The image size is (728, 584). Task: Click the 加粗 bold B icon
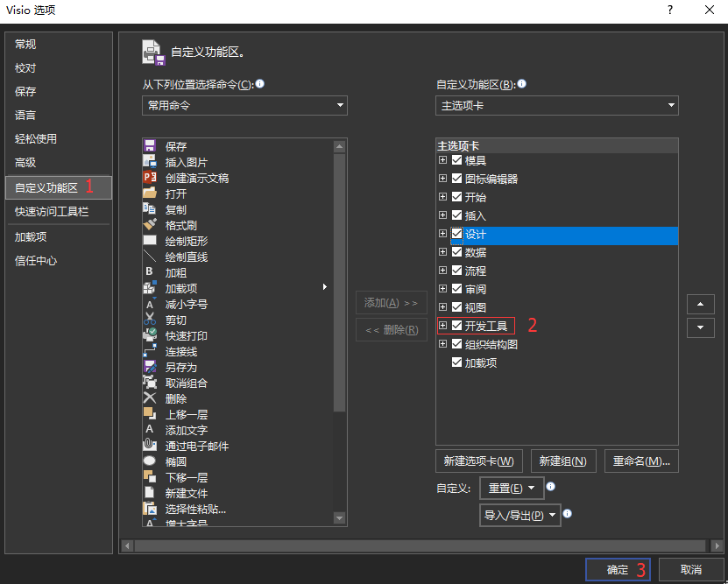(150, 272)
